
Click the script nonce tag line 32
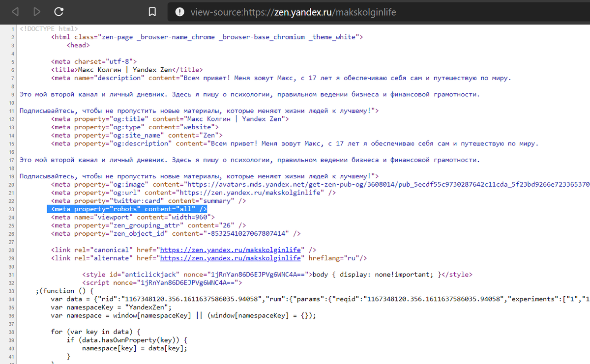point(162,282)
